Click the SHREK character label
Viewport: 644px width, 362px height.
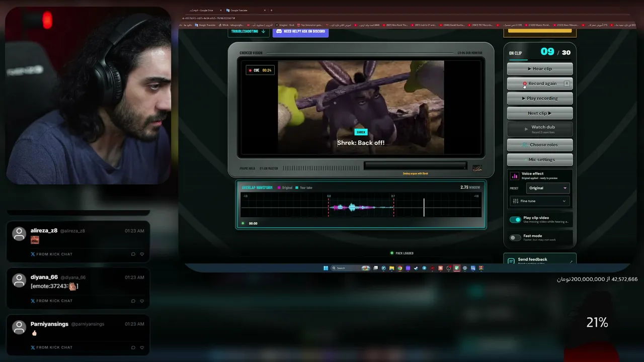tap(361, 132)
